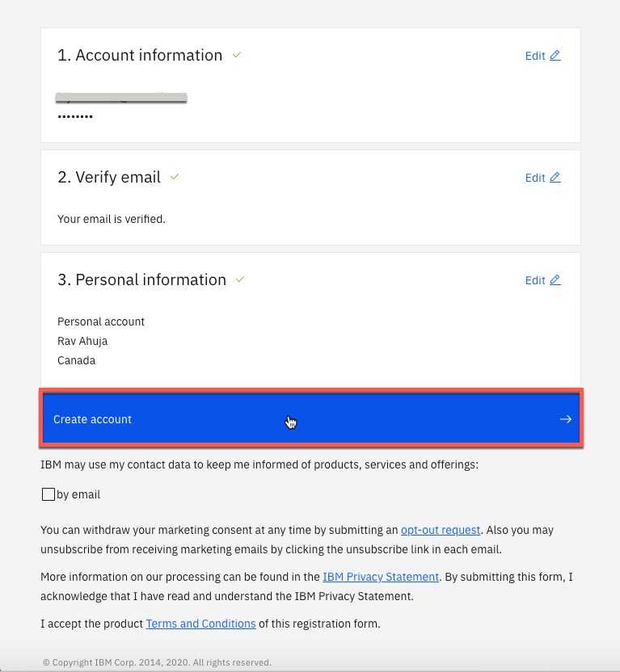Click the right arrow on Create account
The width and height of the screenshot is (620, 672).
(566, 419)
